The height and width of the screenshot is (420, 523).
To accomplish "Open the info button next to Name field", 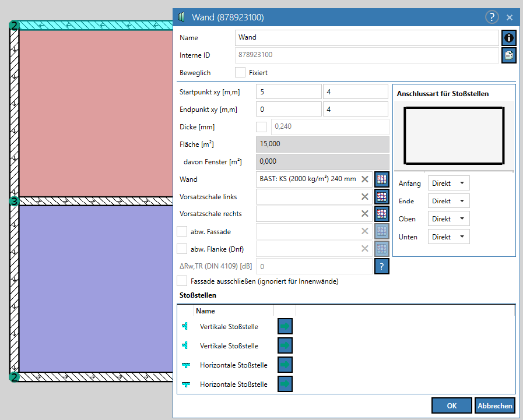I will pyautogui.click(x=508, y=38).
